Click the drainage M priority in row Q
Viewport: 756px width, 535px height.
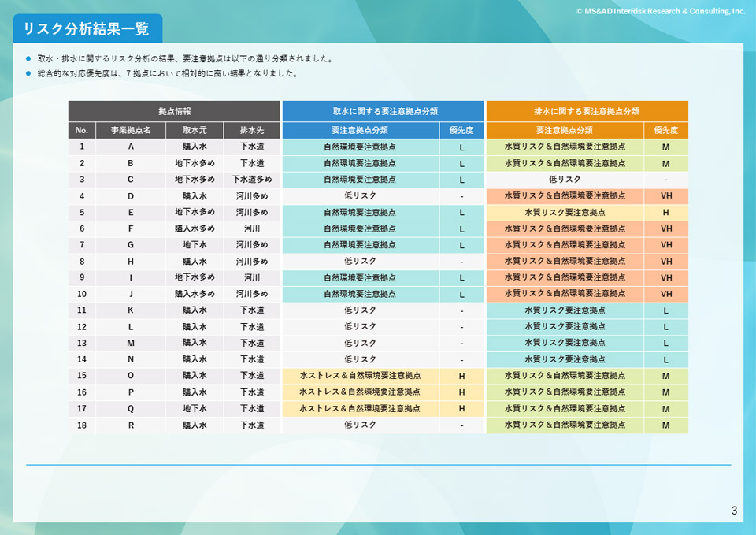[x=666, y=409]
